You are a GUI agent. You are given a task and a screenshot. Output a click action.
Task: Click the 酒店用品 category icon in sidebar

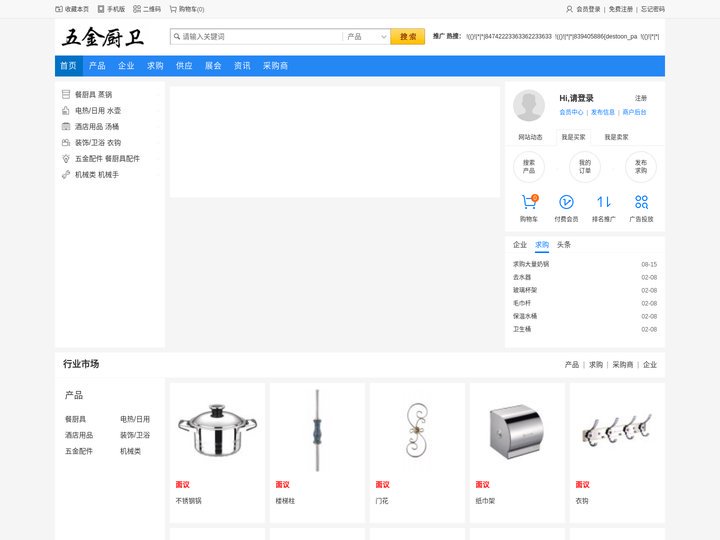point(66,126)
